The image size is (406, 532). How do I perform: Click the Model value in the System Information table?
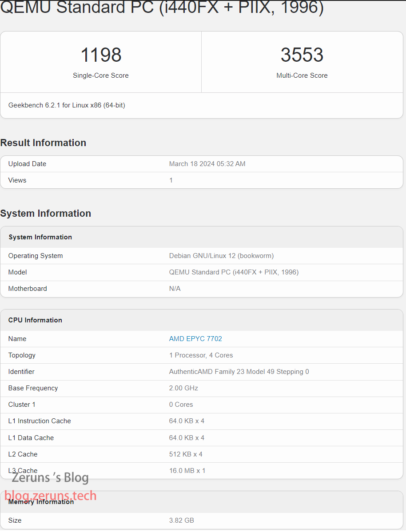point(234,272)
